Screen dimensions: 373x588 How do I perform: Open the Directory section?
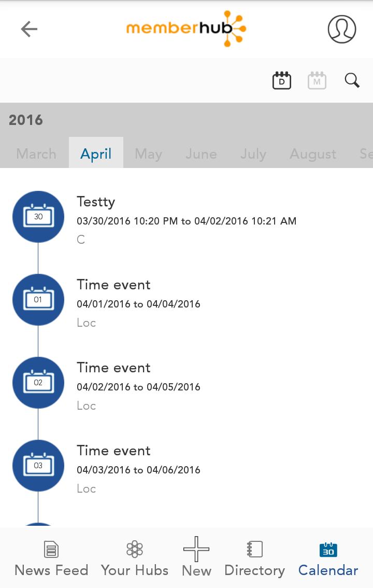pos(255,558)
